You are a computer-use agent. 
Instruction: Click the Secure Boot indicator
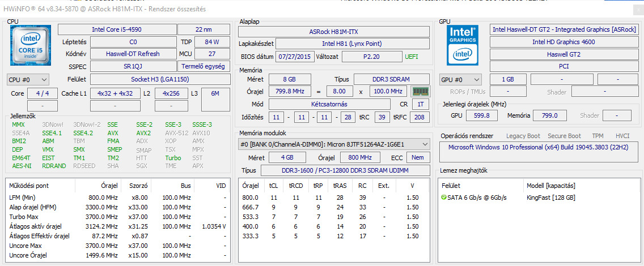pyautogui.click(x=564, y=136)
